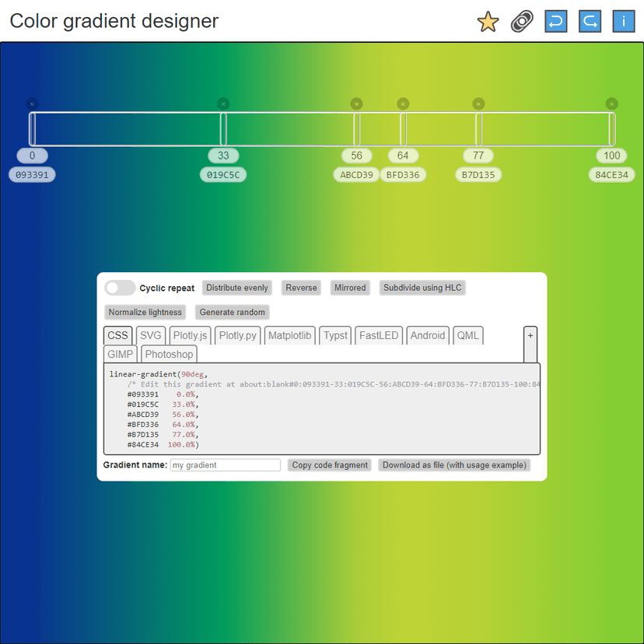The width and height of the screenshot is (644, 644).
Task: Delete the ABCD39 color stop
Action: [x=356, y=103]
